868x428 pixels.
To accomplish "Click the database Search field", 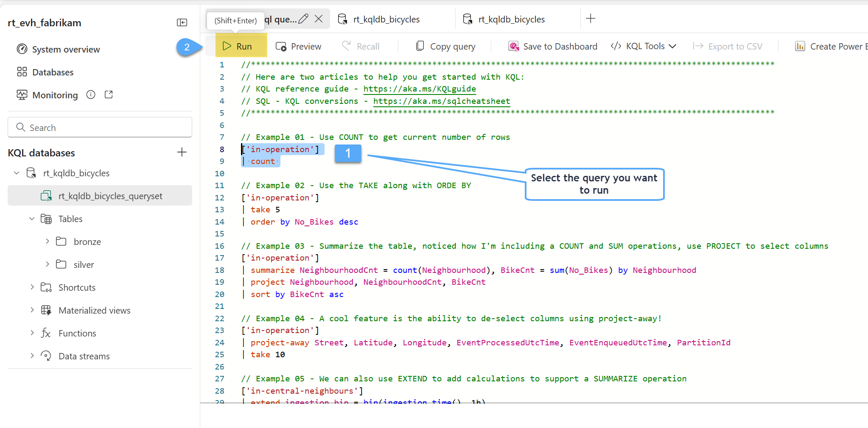I will point(100,128).
